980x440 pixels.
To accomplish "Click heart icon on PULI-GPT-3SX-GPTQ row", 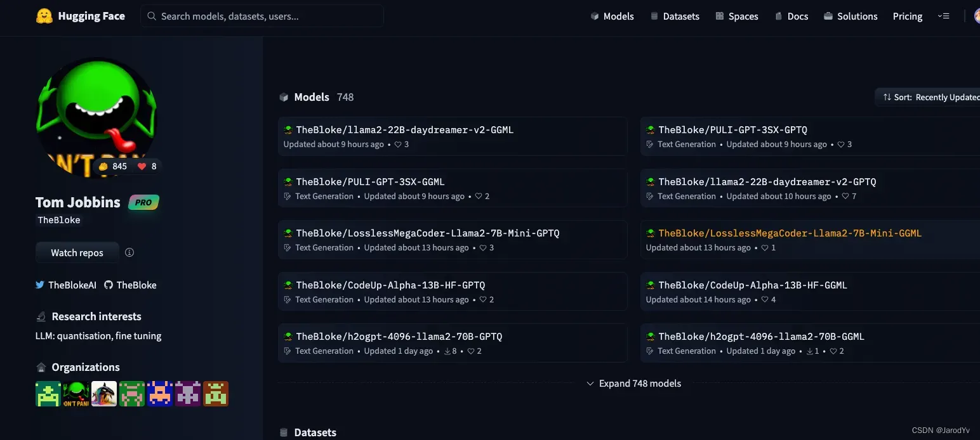I will tap(841, 145).
